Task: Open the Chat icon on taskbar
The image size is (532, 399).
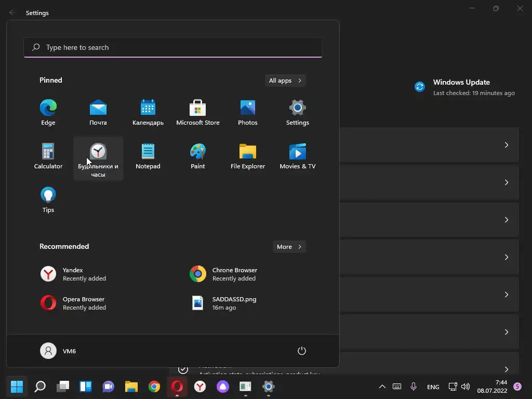Action: (108, 387)
